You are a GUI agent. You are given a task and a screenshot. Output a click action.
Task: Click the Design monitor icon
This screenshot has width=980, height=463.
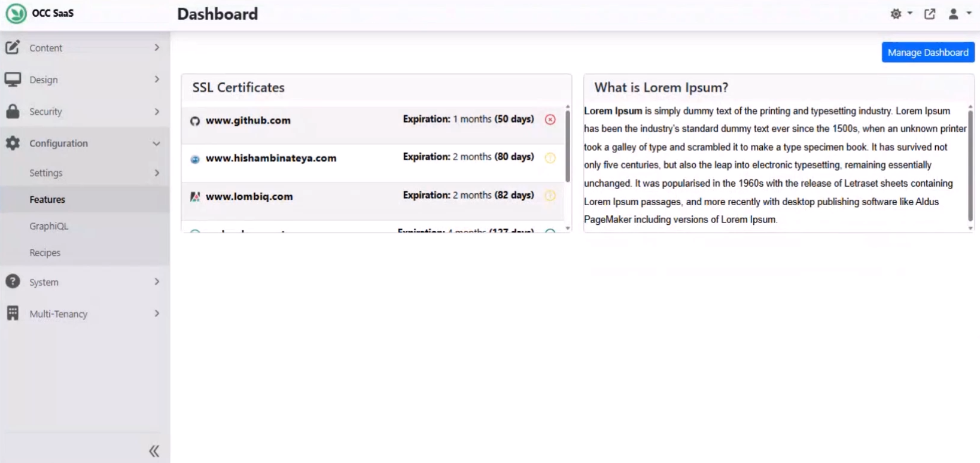point(13,80)
